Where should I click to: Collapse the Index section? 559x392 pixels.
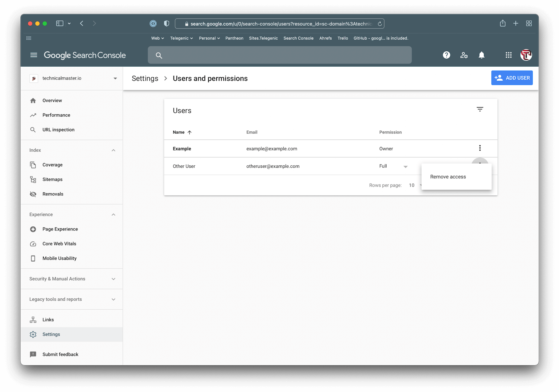[x=113, y=150]
